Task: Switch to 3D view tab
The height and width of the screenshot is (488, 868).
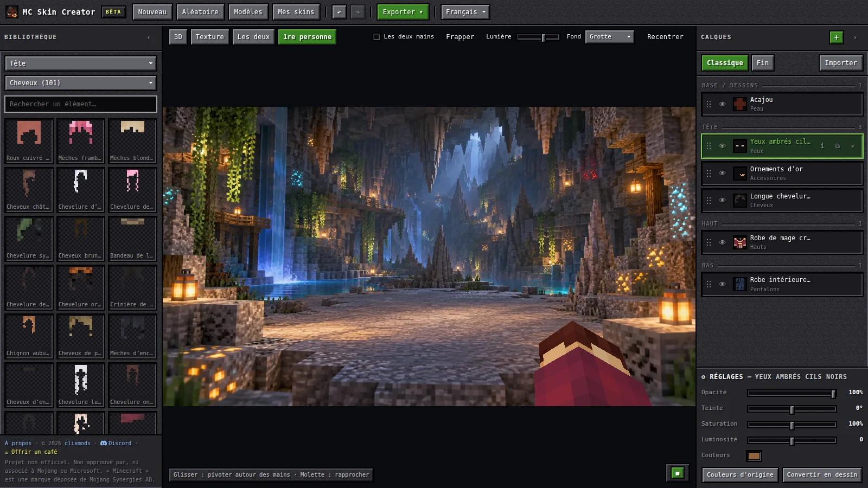Action: (x=178, y=37)
